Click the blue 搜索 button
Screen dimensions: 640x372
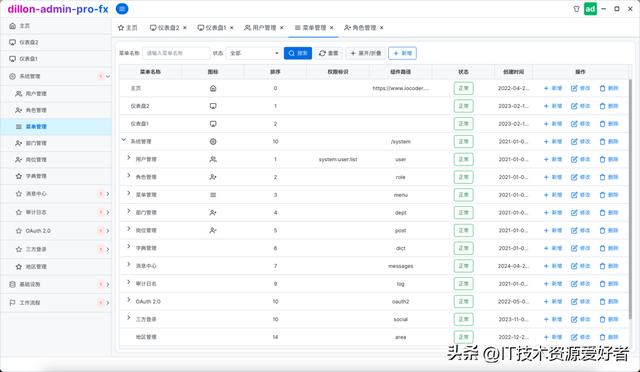pyautogui.click(x=298, y=53)
